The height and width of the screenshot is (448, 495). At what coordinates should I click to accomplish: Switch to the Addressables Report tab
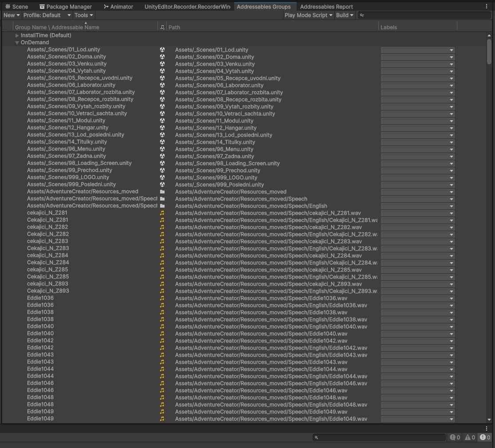326,7
